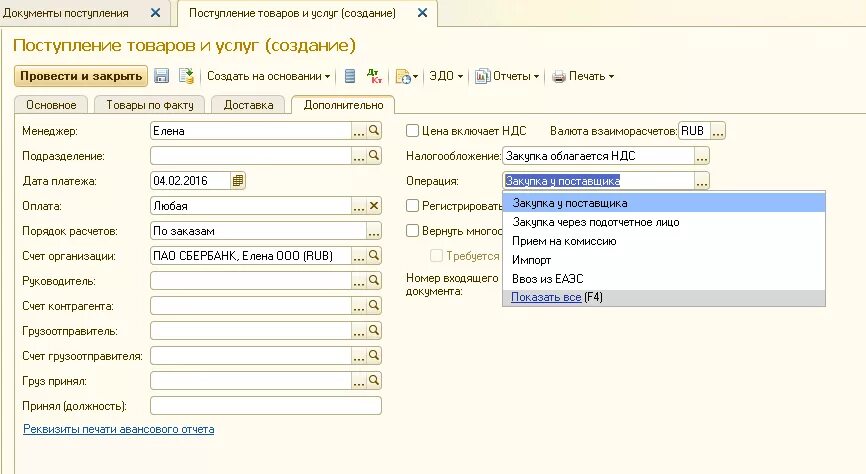Switch to Документы поступления window tab
The width and height of the screenshot is (866, 474).
[x=66, y=13]
